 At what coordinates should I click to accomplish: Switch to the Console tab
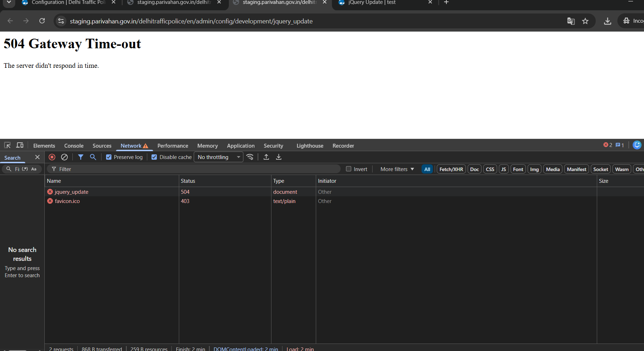coord(74,146)
